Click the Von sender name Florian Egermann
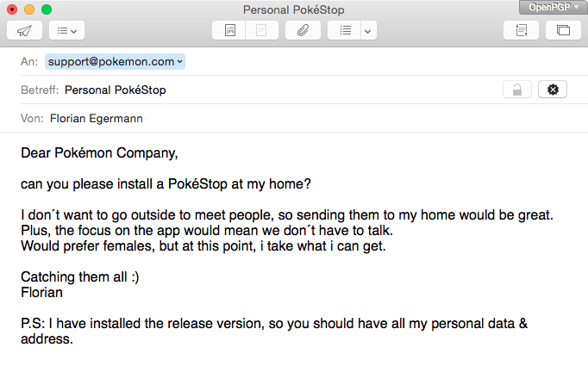Viewport: 588px width, 366px height. (x=97, y=118)
